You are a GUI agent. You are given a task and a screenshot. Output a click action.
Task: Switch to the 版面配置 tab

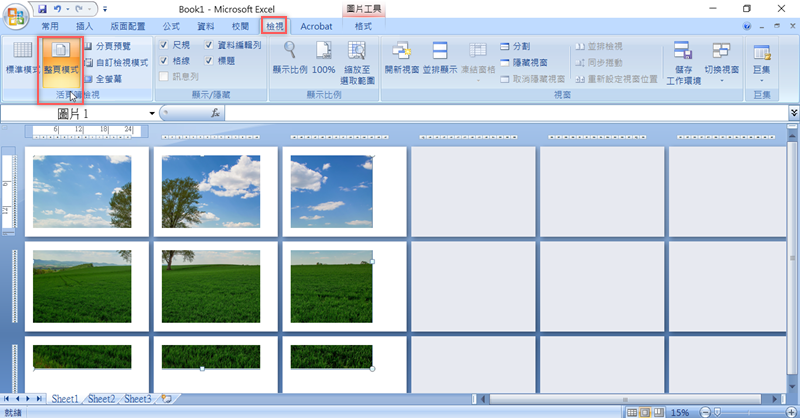[x=128, y=27]
